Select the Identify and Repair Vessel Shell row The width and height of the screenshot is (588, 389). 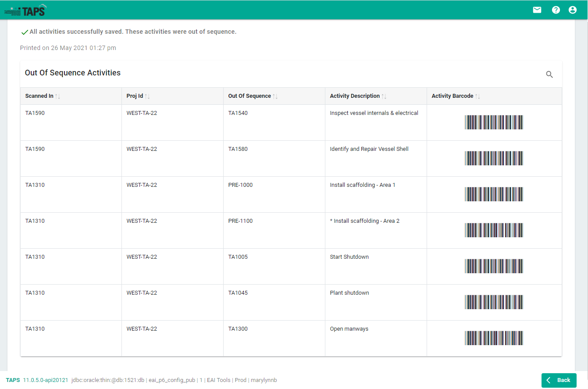click(x=369, y=149)
